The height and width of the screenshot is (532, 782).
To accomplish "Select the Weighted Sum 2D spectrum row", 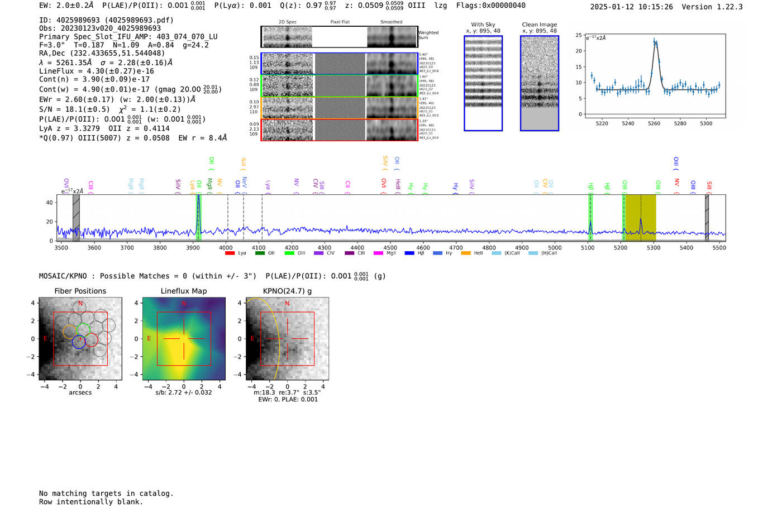I will 340,37.
